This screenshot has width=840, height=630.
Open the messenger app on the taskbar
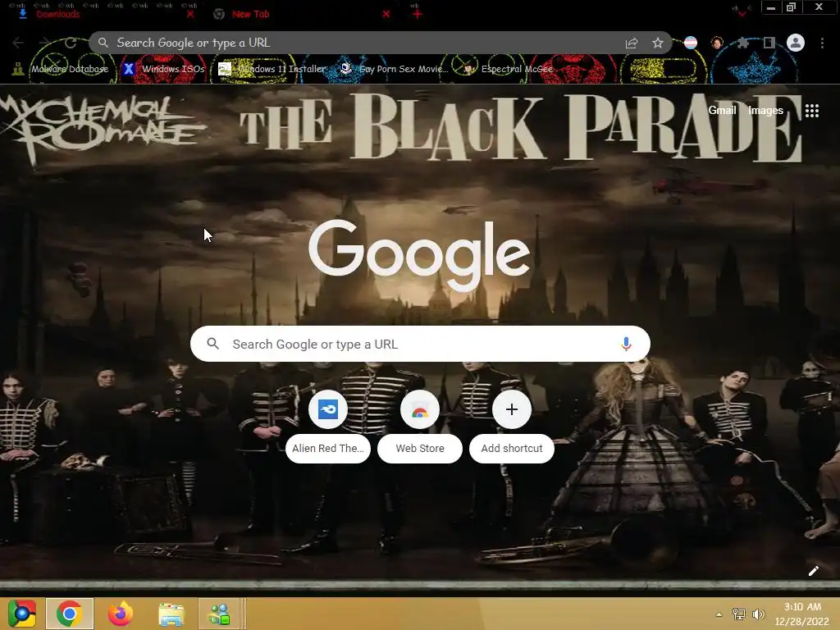(219, 614)
